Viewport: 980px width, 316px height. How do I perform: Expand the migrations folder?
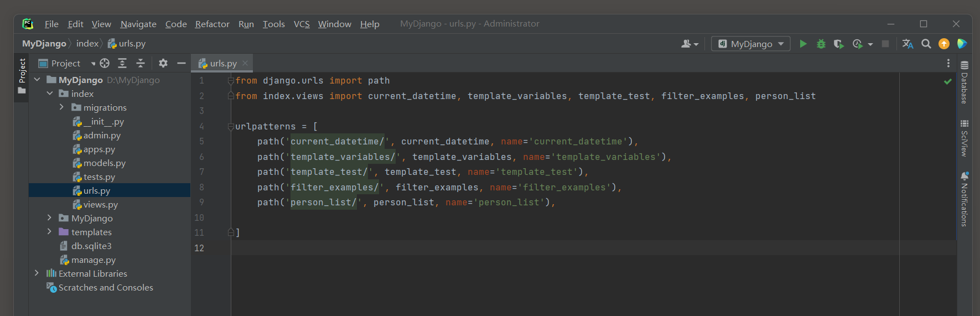coord(61,107)
